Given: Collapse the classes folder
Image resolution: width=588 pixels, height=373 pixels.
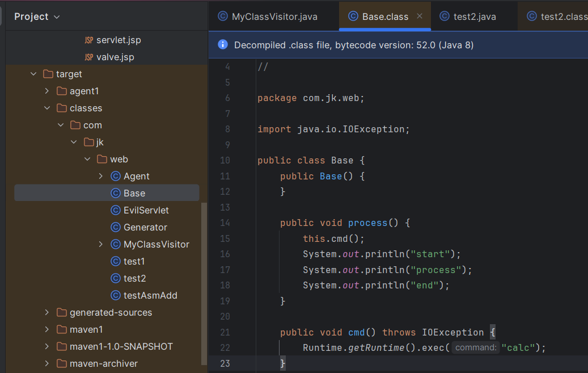Looking at the screenshot, I should click(x=47, y=108).
